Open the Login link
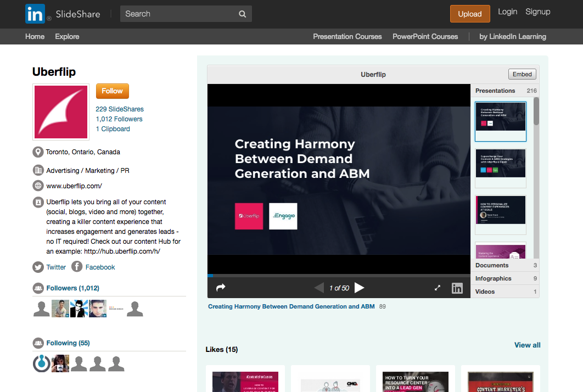This screenshot has height=392, width=583. (x=508, y=12)
